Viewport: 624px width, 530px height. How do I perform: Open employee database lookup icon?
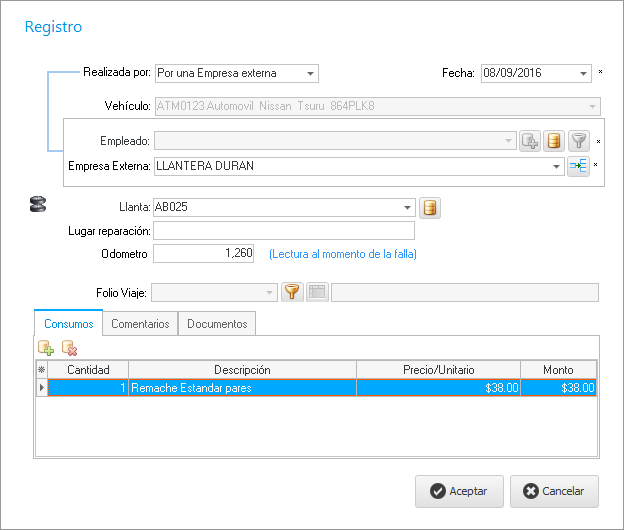pyautogui.click(x=554, y=141)
